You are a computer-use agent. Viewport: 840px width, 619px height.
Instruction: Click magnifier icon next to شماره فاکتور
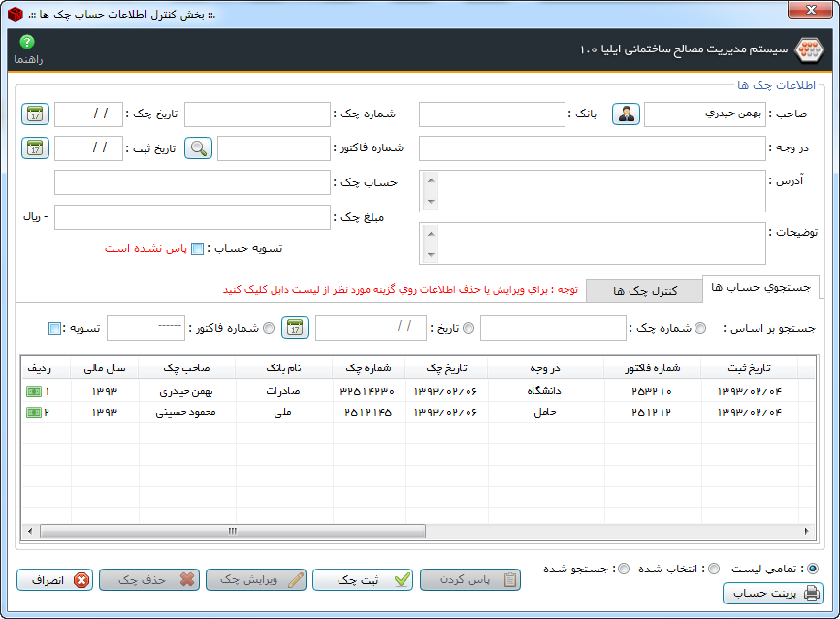pyautogui.click(x=198, y=148)
